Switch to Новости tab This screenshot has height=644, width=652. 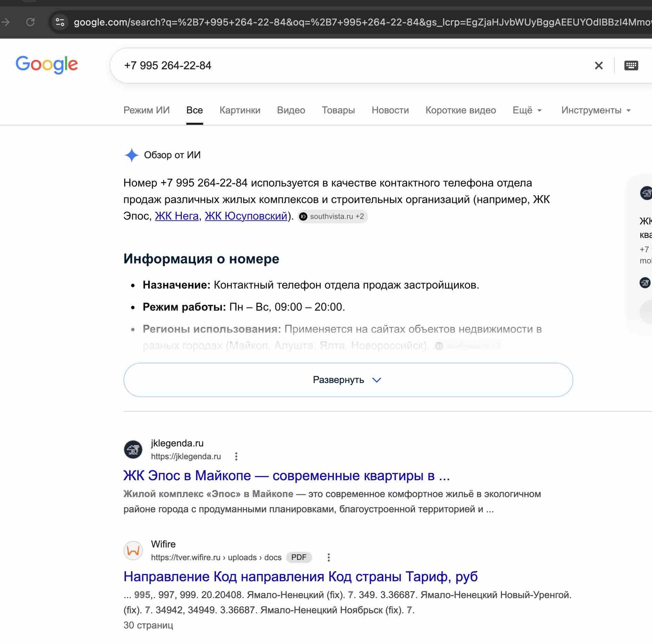click(390, 110)
